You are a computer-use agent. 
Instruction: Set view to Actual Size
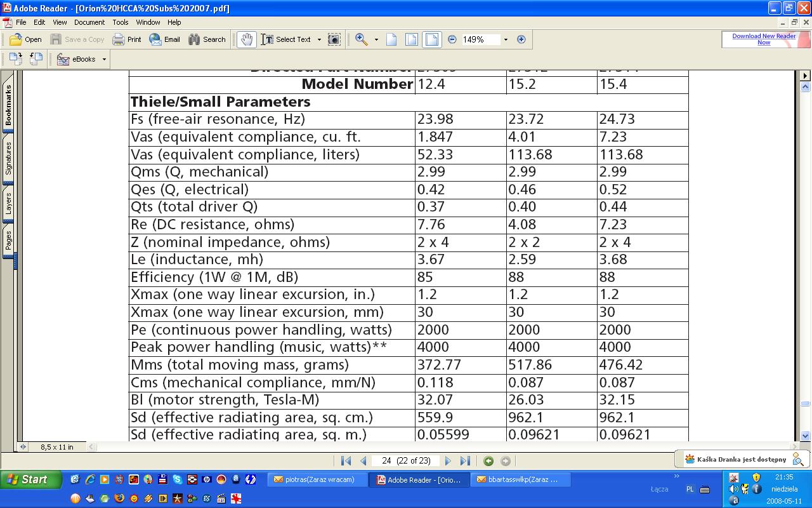pyautogui.click(x=391, y=39)
